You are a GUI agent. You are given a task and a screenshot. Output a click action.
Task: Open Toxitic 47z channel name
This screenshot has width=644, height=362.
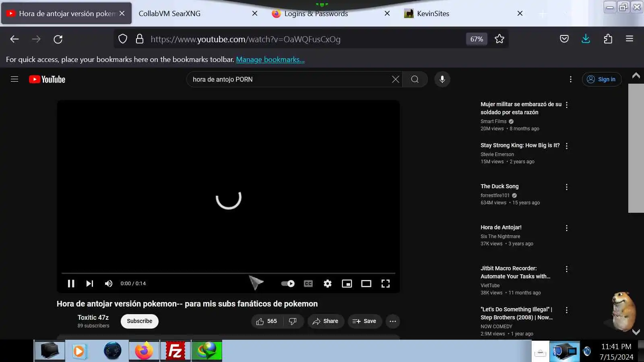93,317
